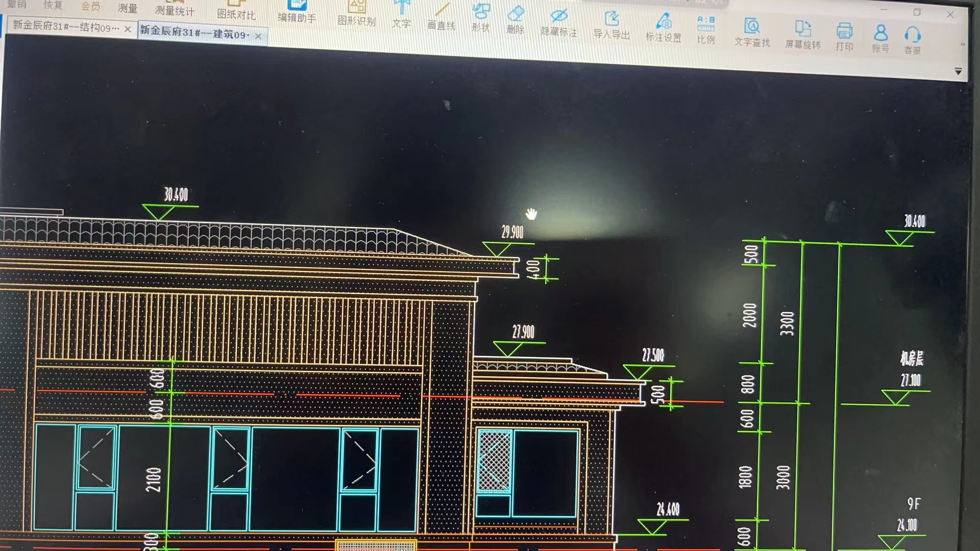Screen dimensions: 980x551
Task: Click the 撤销 undo button
Action: tap(16, 4)
